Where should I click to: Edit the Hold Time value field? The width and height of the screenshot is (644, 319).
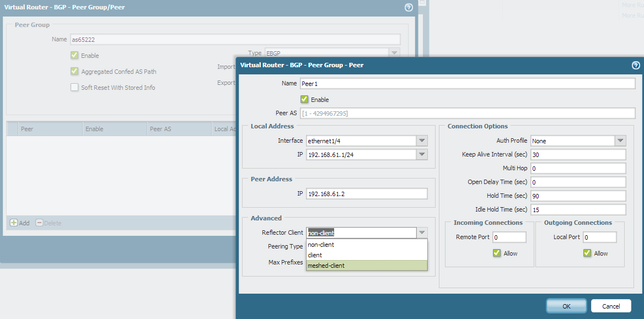[578, 196]
